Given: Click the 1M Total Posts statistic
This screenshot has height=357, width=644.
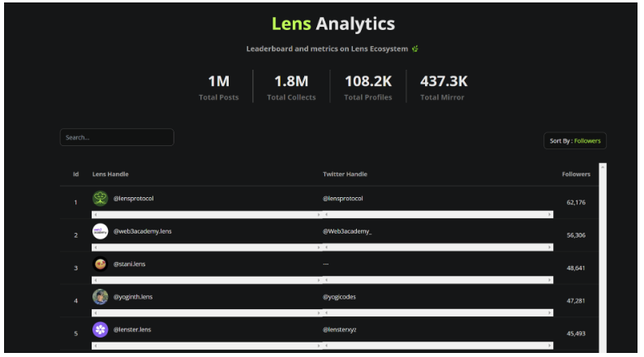Looking at the screenshot, I should tap(219, 88).
